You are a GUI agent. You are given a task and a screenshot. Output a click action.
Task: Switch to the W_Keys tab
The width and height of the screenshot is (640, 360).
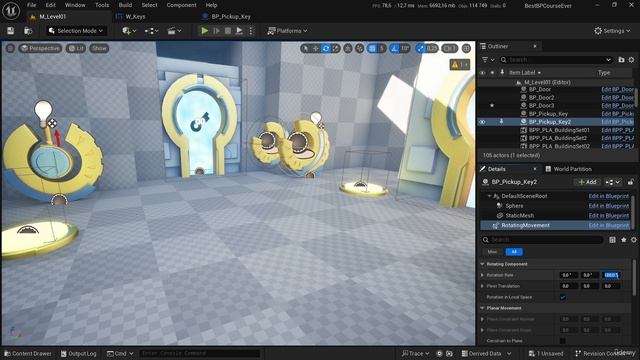click(136, 17)
